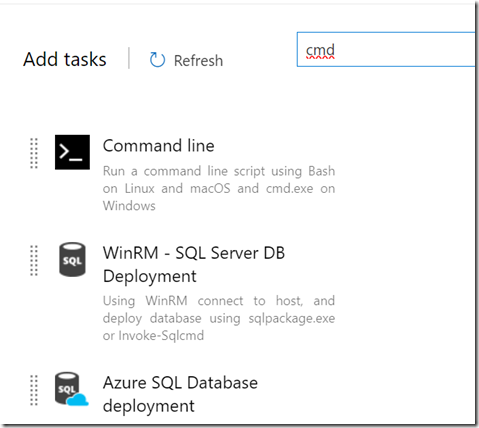Choose Azure SQL Database task title
479x428 pixels.
pyautogui.click(x=180, y=383)
